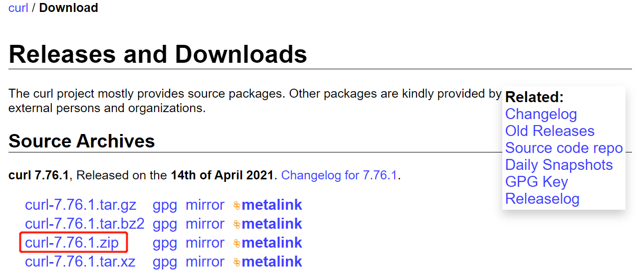Download curl-7.76.1.zip source archive

point(72,243)
